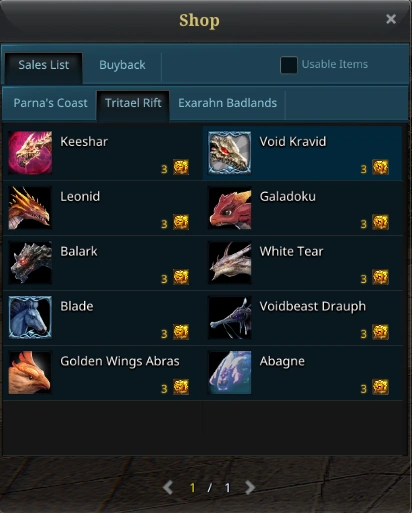Click the Void Kravid portrait icon

coord(230,153)
